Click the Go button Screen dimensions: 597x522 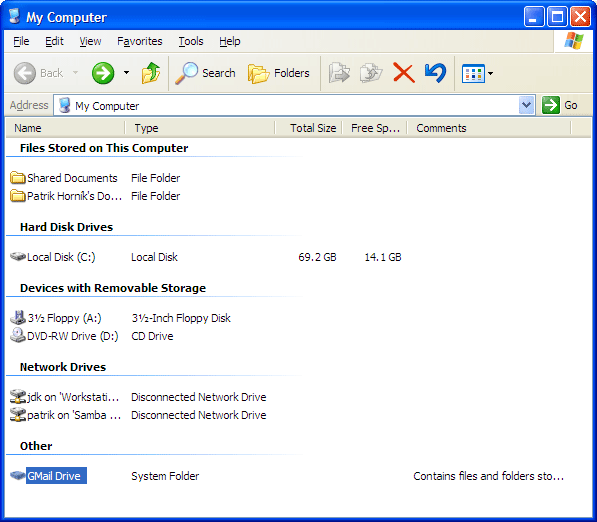pos(560,105)
